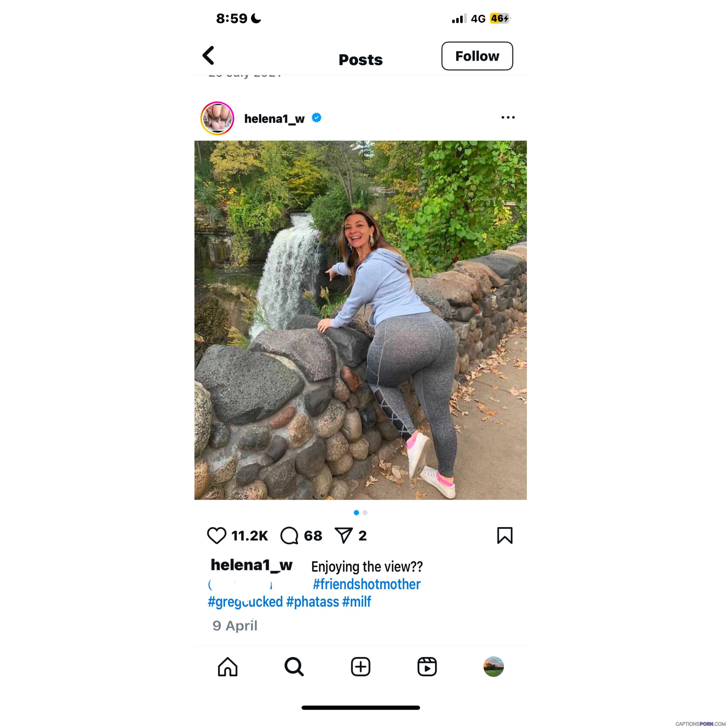This screenshot has height=728, width=728.
Task: Open own profile avatar in bottom bar
Action: click(x=494, y=667)
